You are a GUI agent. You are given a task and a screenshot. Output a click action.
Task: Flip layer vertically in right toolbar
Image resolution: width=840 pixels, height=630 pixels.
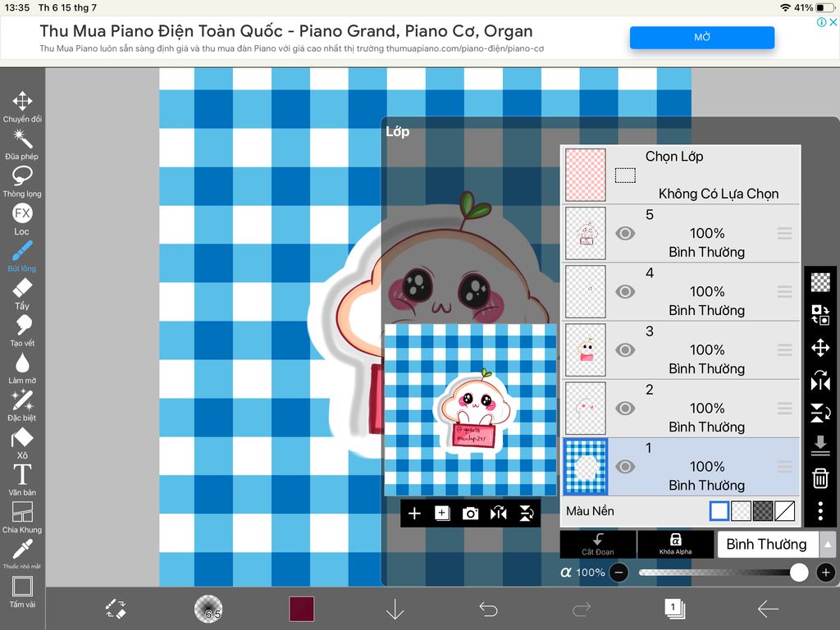pyautogui.click(x=820, y=413)
